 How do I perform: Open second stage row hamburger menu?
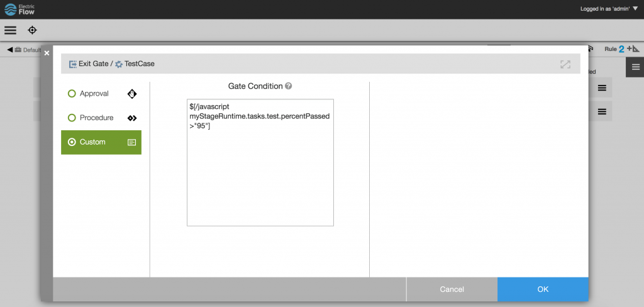pos(602,111)
